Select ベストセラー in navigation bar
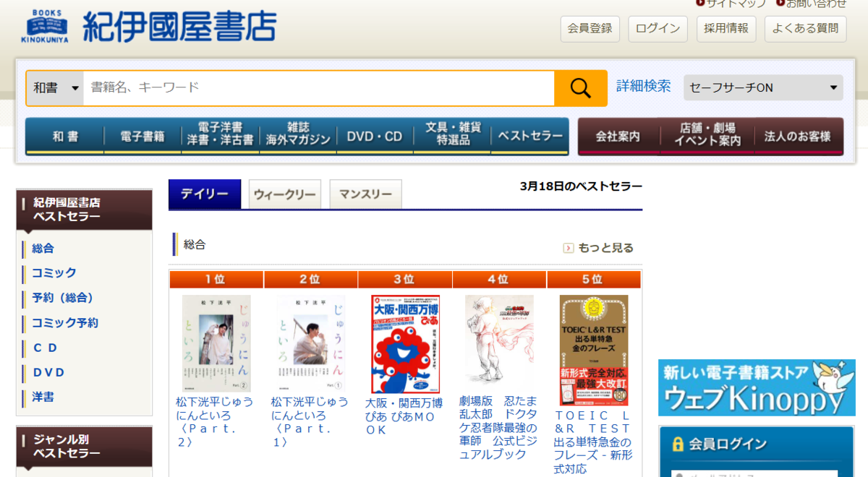The width and height of the screenshot is (868, 477). [x=530, y=136]
